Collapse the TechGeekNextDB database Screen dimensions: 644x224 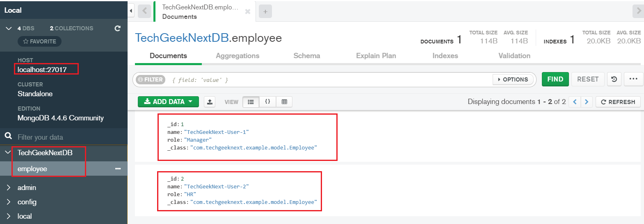(x=8, y=152)
